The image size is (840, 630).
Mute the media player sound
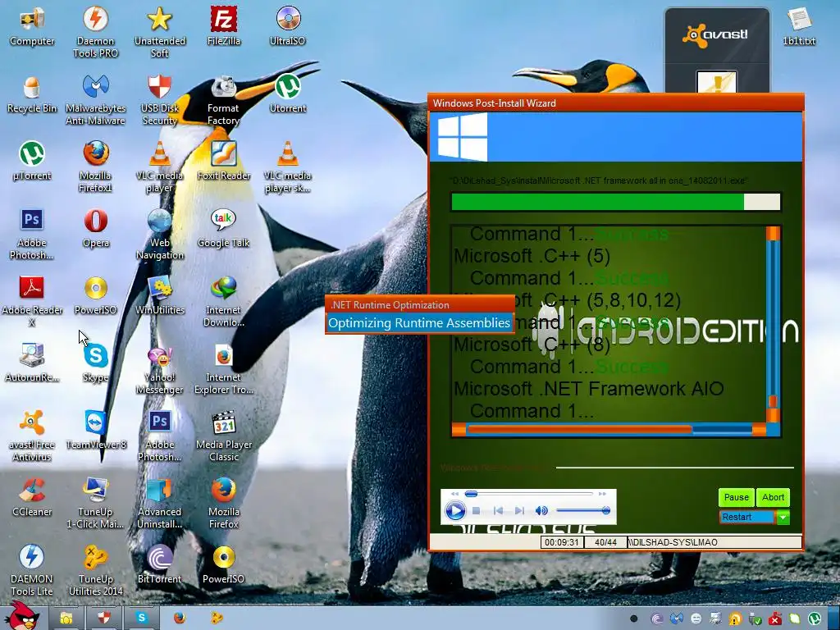point(541,511)
